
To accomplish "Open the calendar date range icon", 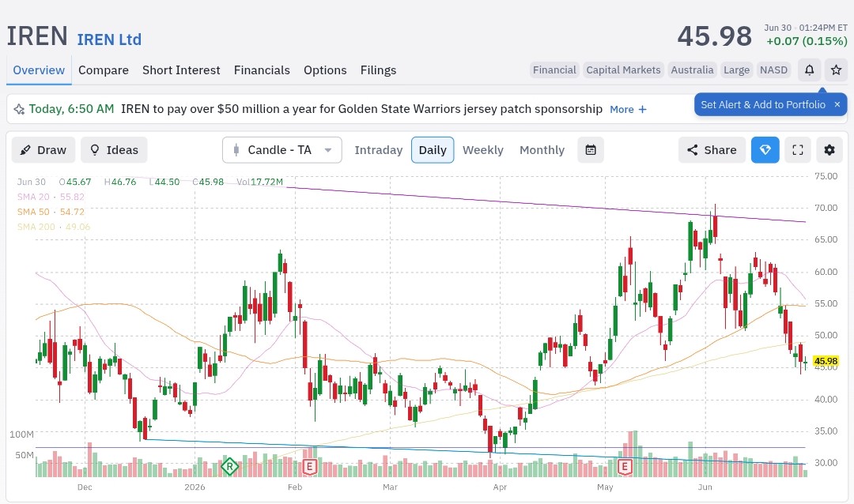I will (591, 150).
